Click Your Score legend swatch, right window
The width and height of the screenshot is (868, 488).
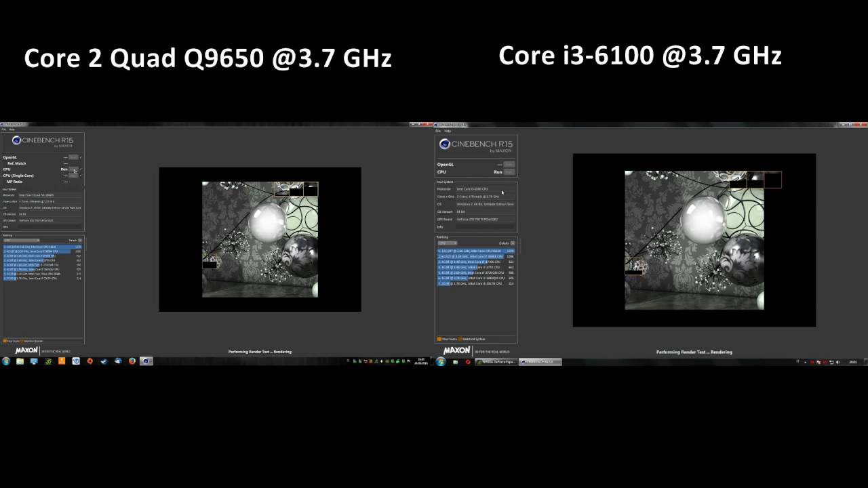(x=439, y=339)
